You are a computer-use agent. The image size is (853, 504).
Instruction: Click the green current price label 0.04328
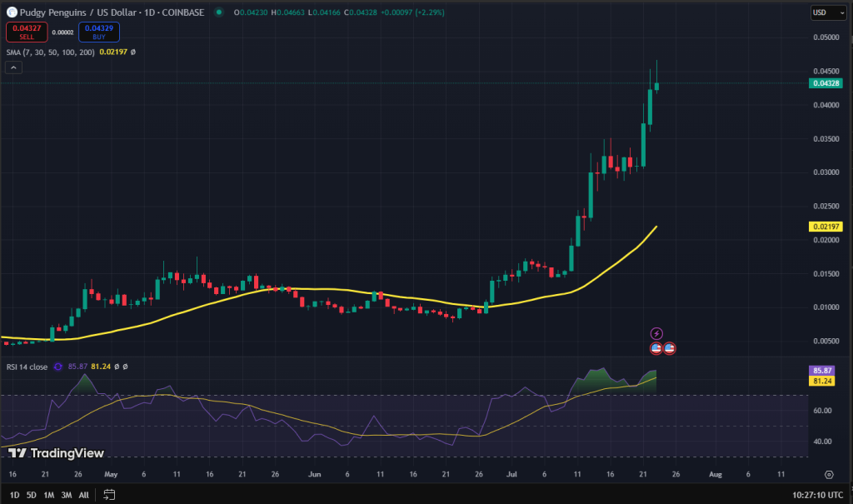[826, 83]
